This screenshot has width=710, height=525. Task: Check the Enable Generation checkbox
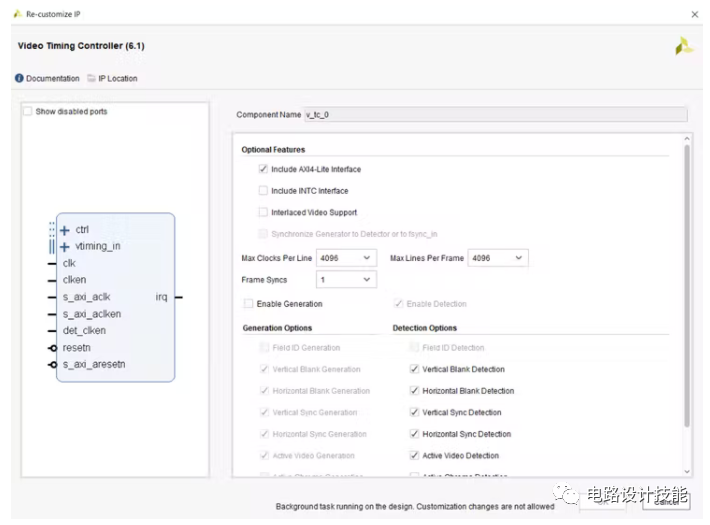(249, 303)
